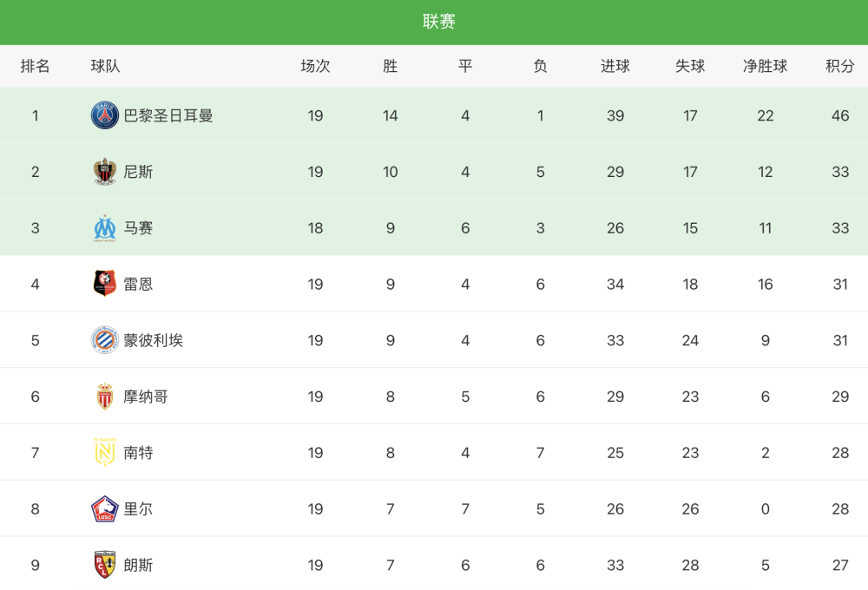
Task: Click the 摩纳哥 team name
Action: pos(146,397)
